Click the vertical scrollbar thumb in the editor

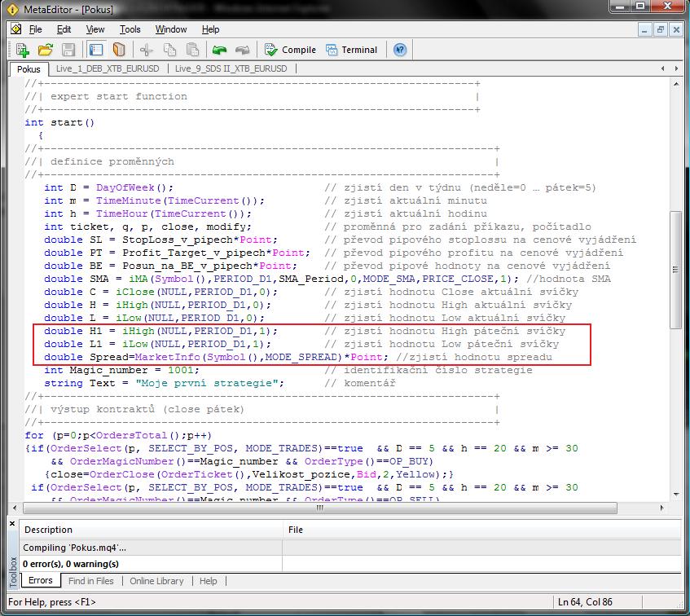(x=676, y=270)
